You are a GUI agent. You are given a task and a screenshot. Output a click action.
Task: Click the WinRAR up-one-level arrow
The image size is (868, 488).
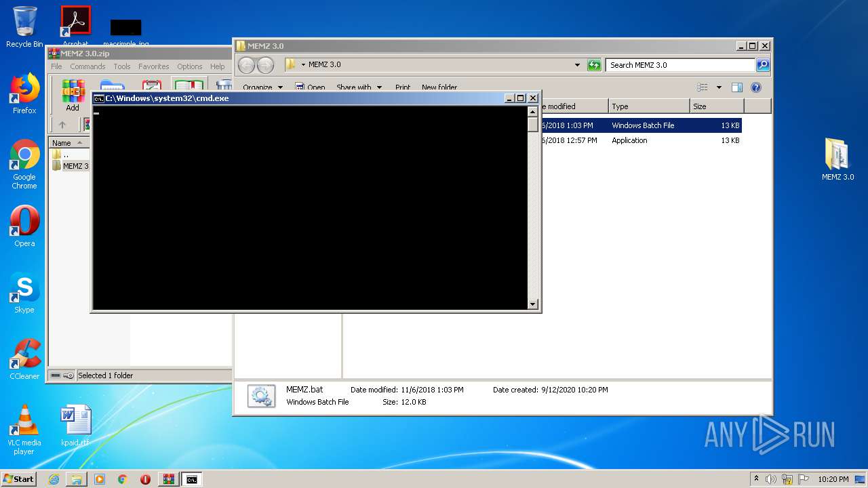click(x=62, y=125)
